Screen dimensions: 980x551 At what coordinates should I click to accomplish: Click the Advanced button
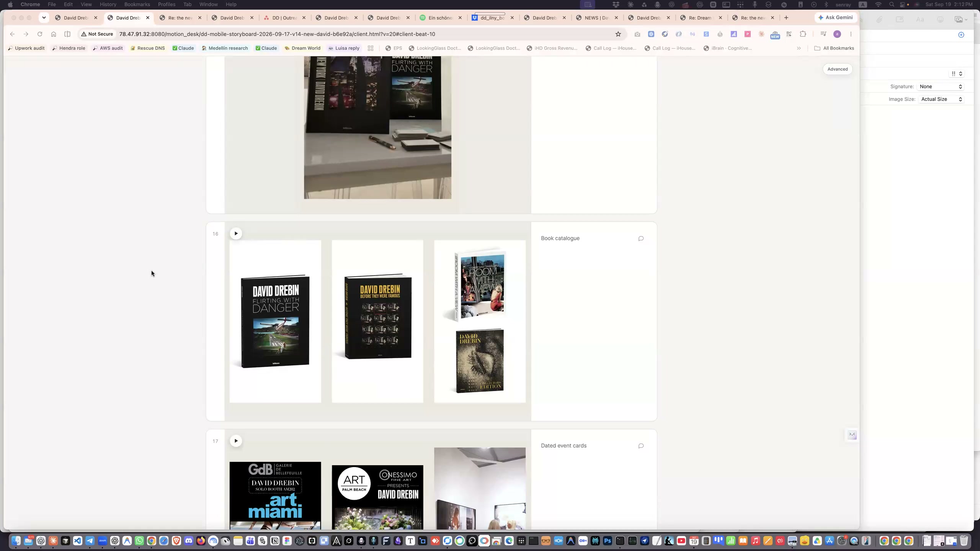tap(838, 69)
